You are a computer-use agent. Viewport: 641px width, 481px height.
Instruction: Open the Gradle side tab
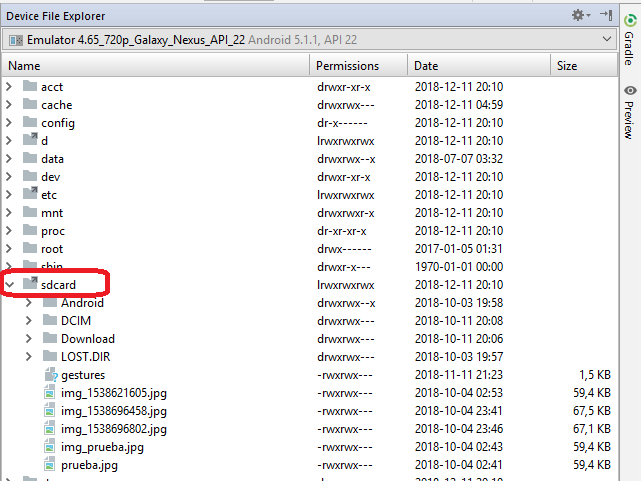pyautogui.click(x=628, y=45)
